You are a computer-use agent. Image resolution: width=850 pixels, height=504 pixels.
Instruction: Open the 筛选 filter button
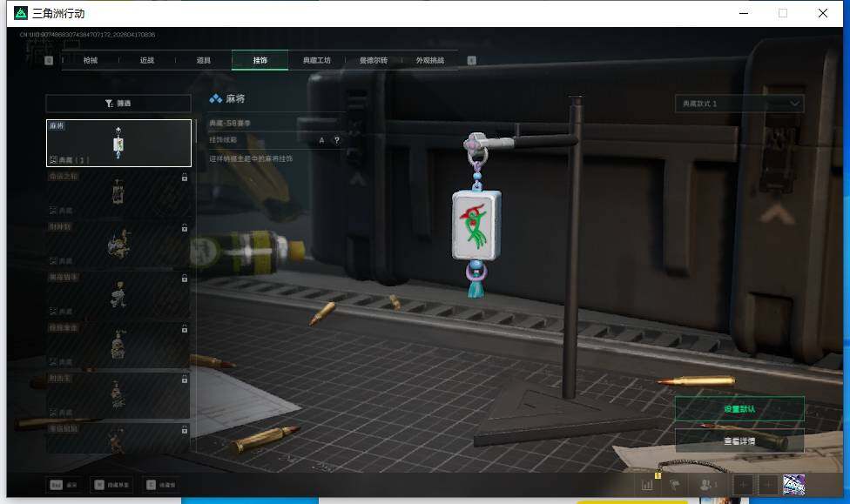pyautogui.click(x=118, y=103)
